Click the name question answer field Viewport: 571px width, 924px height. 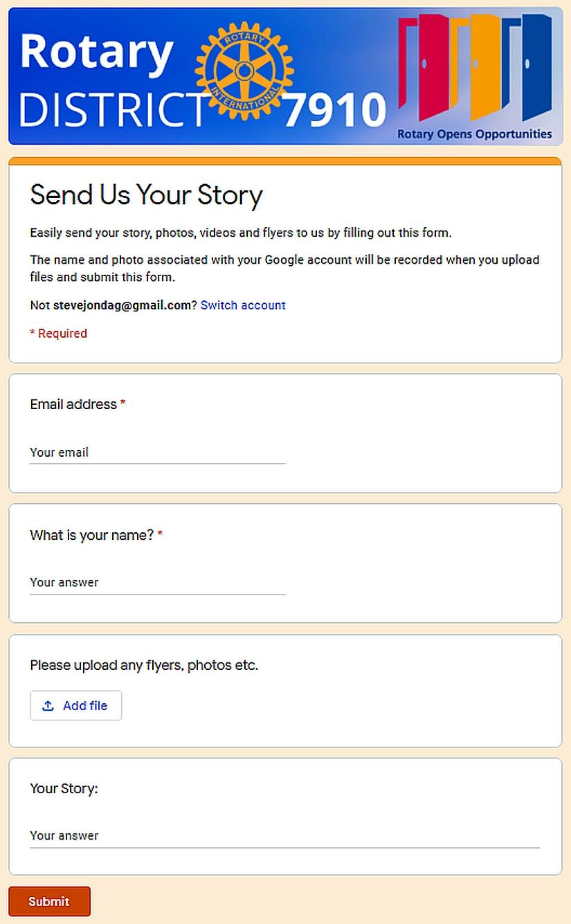(x=157, y=583)
